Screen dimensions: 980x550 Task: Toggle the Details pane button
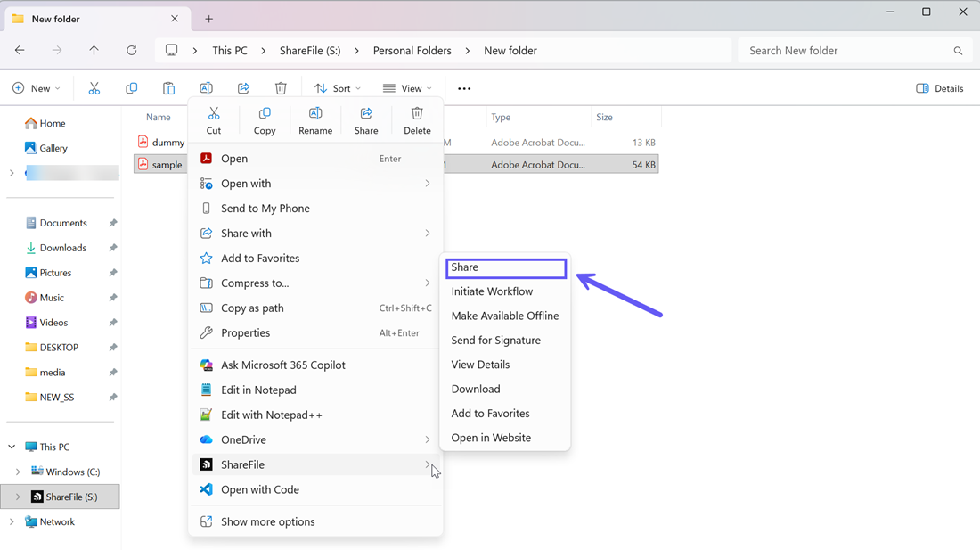click(940, 88)
